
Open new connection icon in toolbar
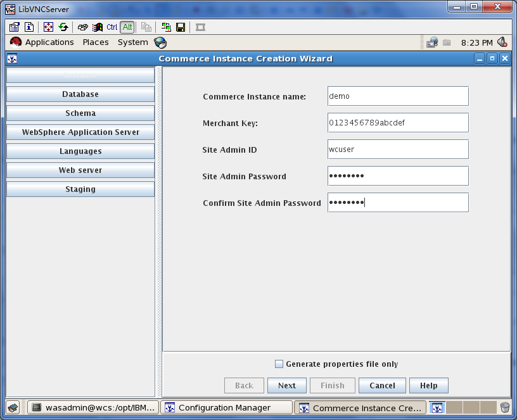[166, 27]
